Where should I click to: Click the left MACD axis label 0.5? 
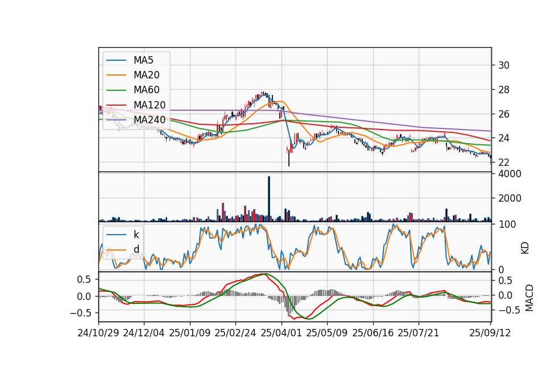pyautogui.click(x=84, y=280)
